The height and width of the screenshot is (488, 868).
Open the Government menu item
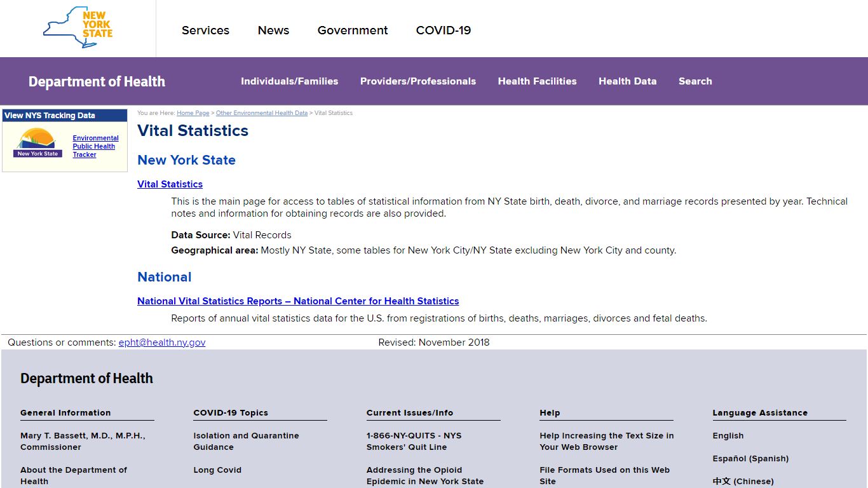[x=353, y=30]
